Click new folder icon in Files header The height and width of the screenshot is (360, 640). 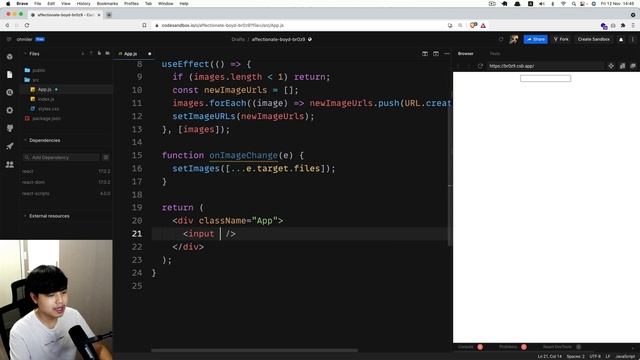coord(107,53)
